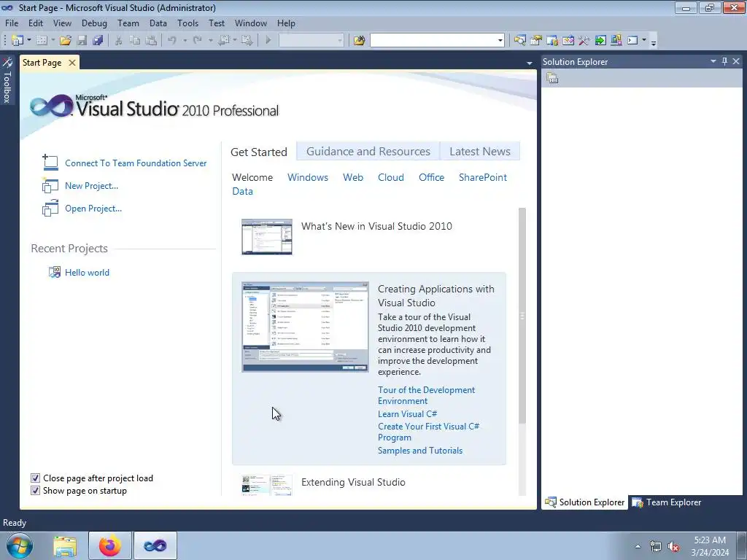Click the Toolbox wrench and hammer icon
Viewport: 747px width, 560px height.
tap(584, 41)
